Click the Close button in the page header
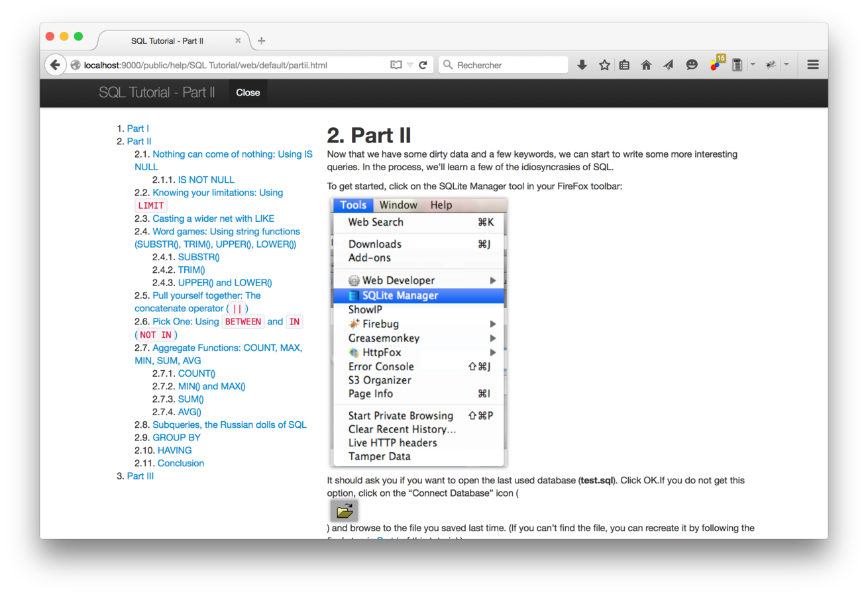This screenshot has height=596, width=868. (x=248, y=93)
